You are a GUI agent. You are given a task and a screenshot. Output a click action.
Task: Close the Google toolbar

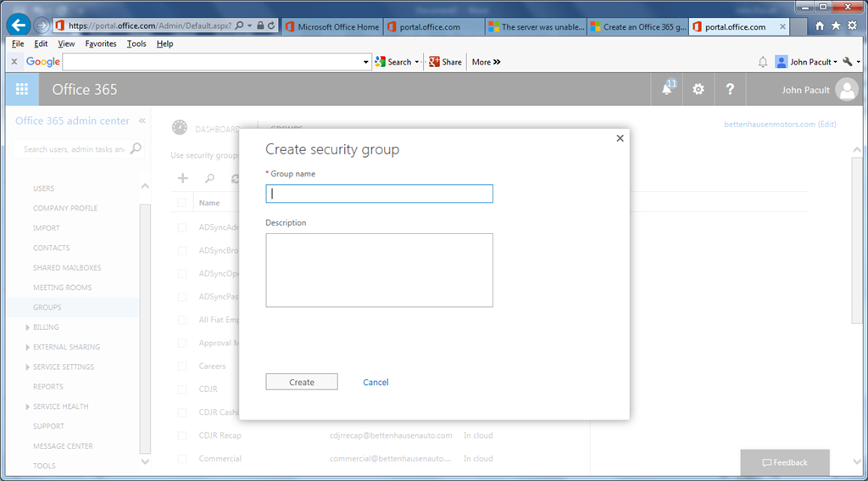[x=14, y=62]
